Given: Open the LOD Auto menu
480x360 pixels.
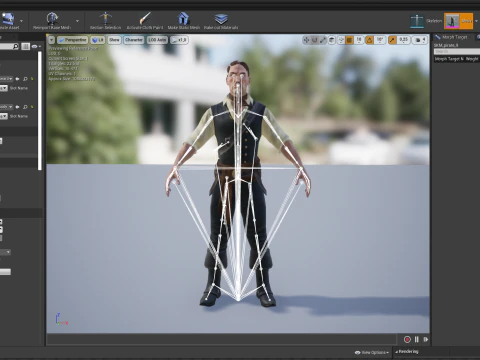Looking at the screenshot, I should click(x=157, y=40).
